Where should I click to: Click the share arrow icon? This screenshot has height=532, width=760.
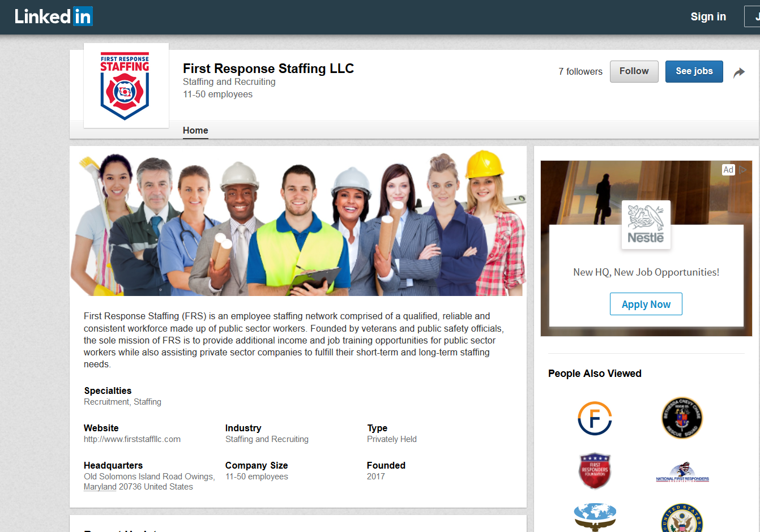pyautogui.click(x=739, y=72)
